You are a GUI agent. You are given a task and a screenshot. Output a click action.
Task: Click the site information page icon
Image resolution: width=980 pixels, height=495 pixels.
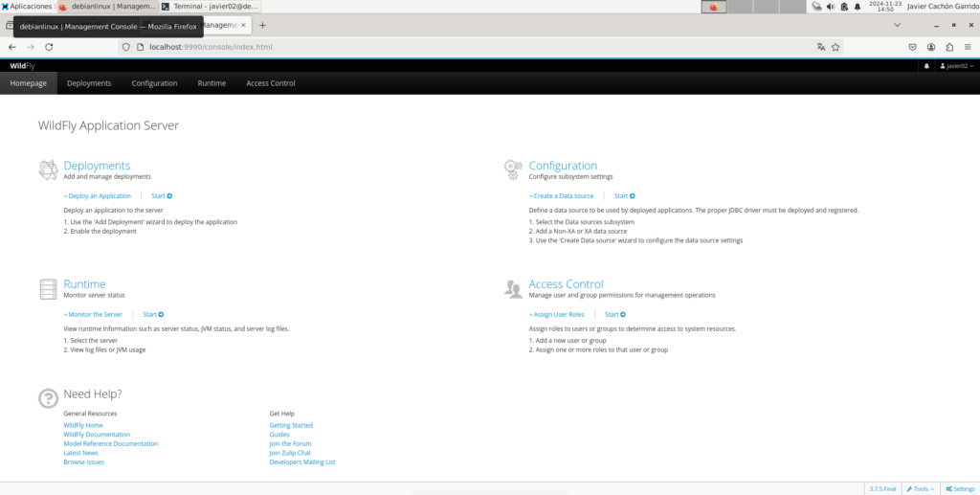(140, 47)
